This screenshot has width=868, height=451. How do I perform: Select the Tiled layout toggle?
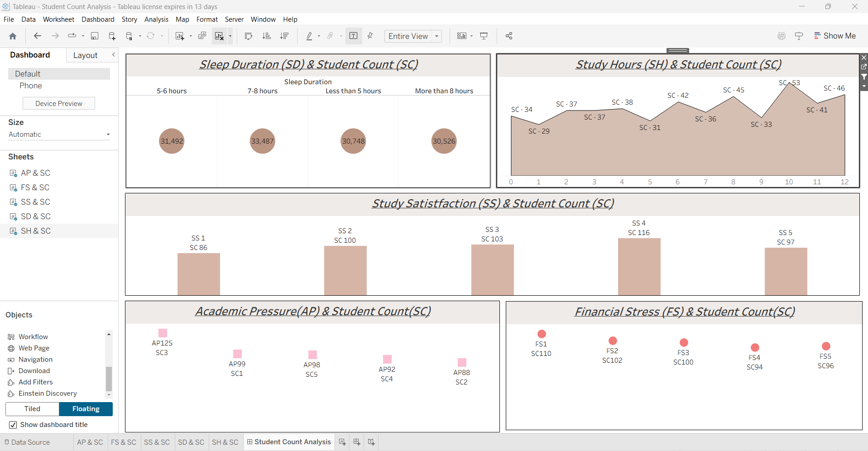point(32,409)
